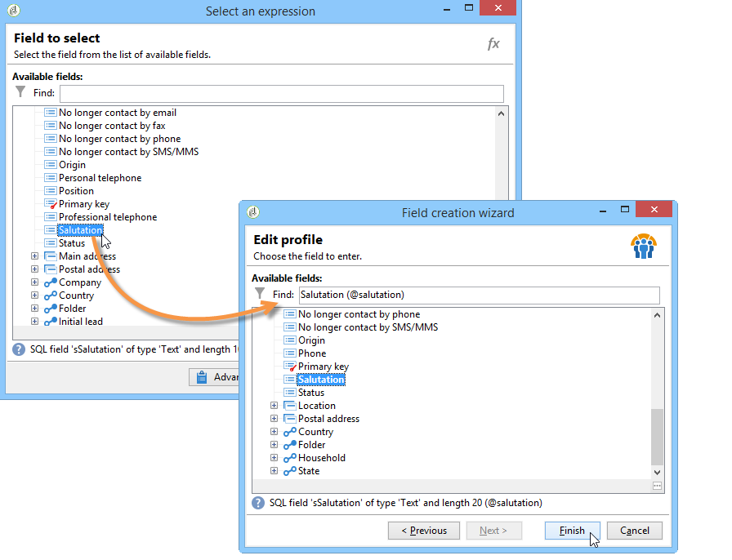Click the Origin field icon in Select an expression

(x=51, y=165)
